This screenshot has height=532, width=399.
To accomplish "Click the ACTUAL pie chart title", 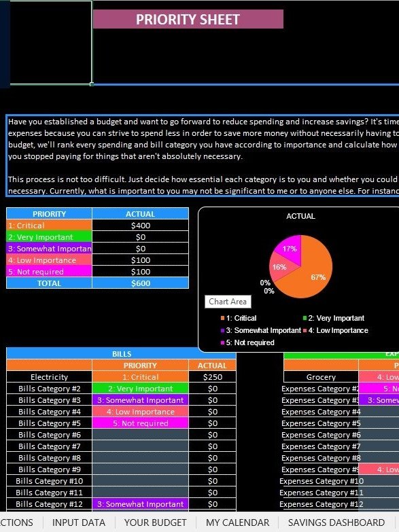I will pos(300,216).
